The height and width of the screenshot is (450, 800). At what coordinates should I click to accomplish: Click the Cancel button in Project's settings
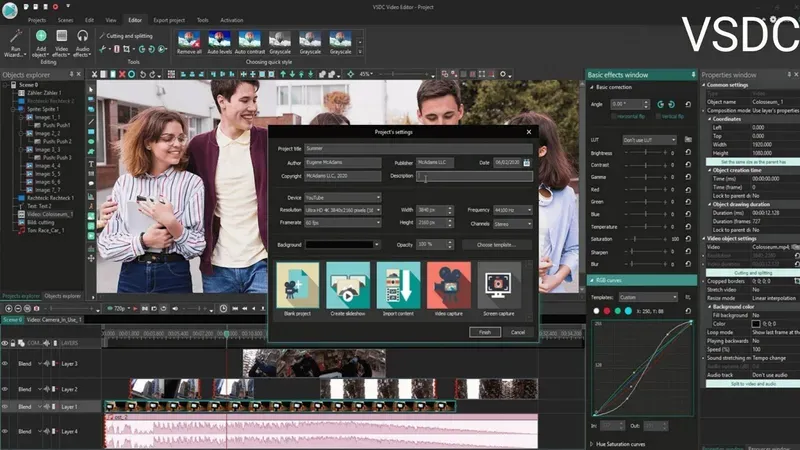click(x=518, y=332)
